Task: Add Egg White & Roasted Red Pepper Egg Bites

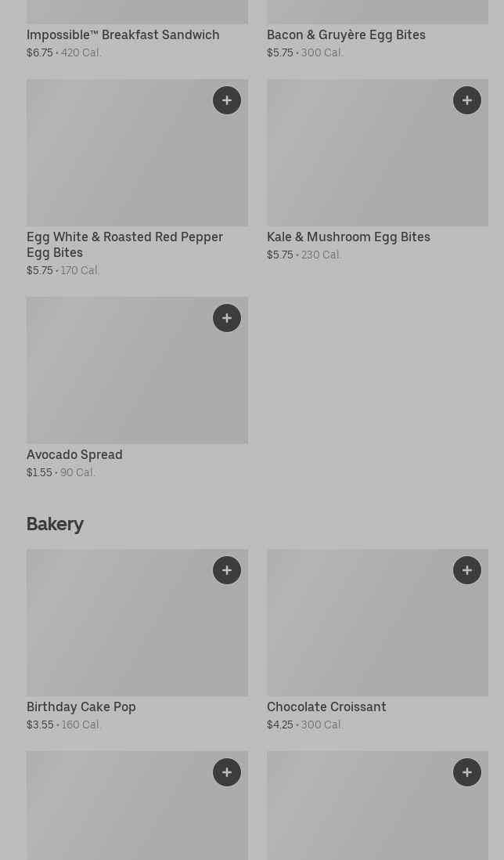Action: coord(227,100)
